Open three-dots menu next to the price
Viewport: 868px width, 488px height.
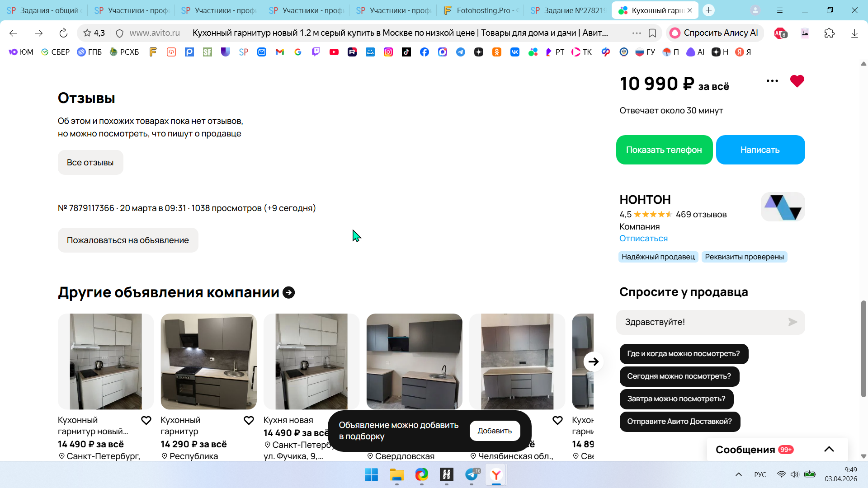[x=772, y=81]
